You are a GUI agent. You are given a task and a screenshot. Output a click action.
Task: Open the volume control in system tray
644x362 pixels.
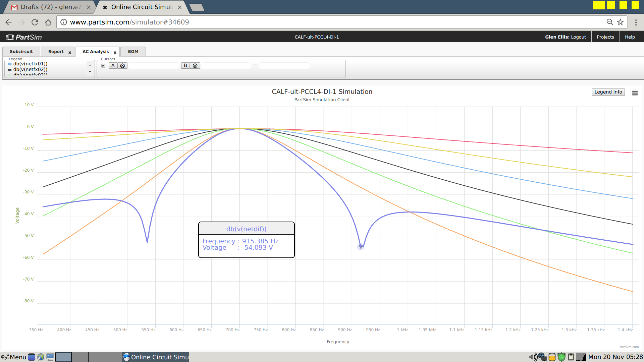[533, 357]
